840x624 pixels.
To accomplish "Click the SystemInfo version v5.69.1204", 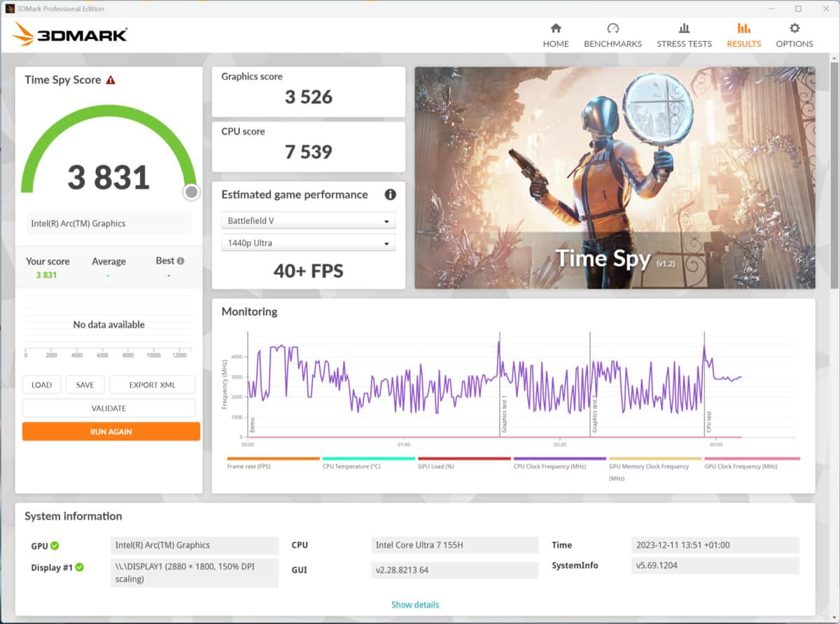I will [715, 565].
